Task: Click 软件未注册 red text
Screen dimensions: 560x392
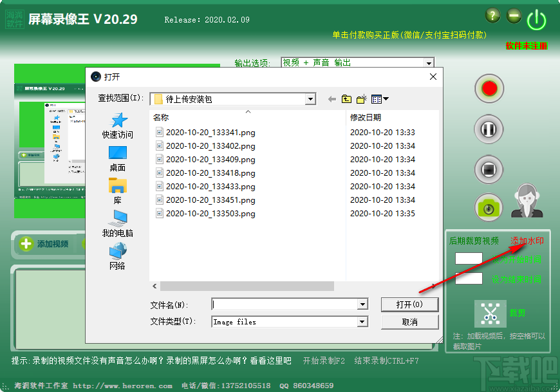Action: pos(527,46)
